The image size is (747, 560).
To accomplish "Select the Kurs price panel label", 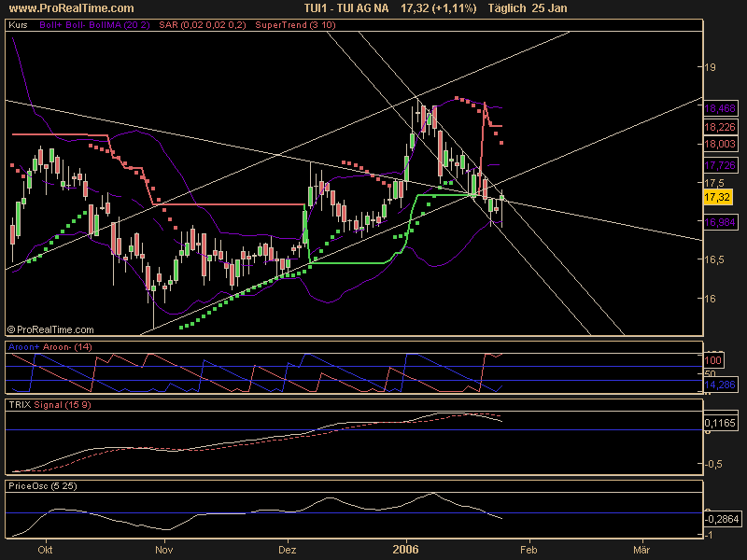I will [x=17, y=25].
